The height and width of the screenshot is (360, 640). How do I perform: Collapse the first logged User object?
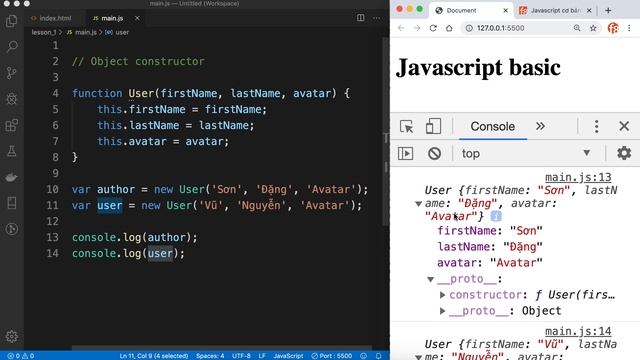pos(418,203)
